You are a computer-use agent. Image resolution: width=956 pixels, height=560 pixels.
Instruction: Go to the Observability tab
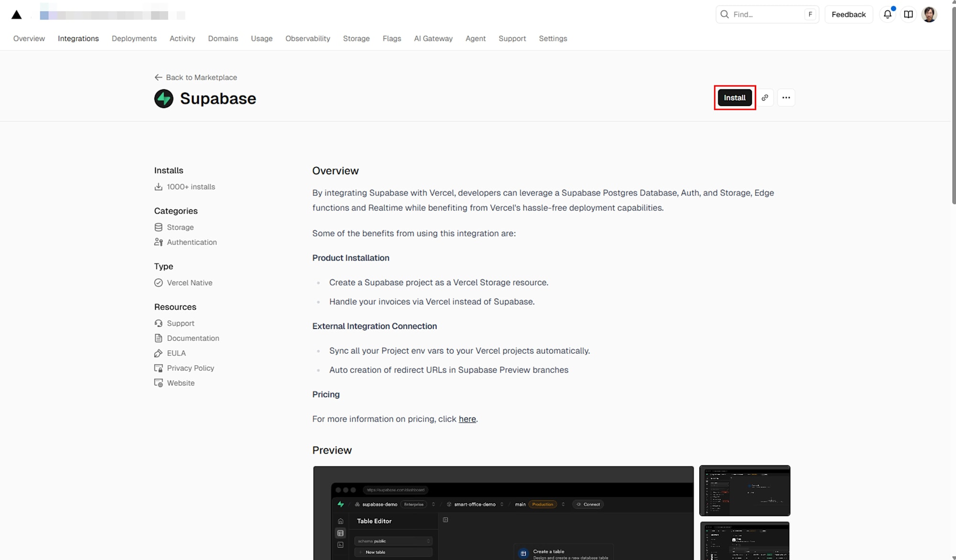(x=307, y=39)
